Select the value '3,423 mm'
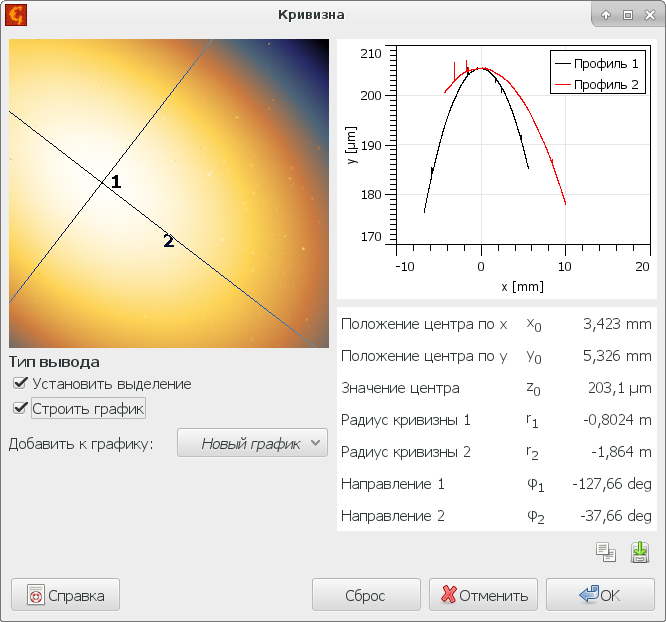Viewport: 666px width, 622px height. (617, 324)
